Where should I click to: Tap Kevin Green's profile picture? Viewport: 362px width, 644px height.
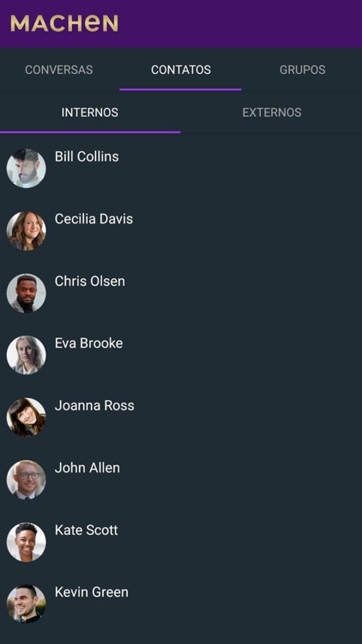[27, 605]
